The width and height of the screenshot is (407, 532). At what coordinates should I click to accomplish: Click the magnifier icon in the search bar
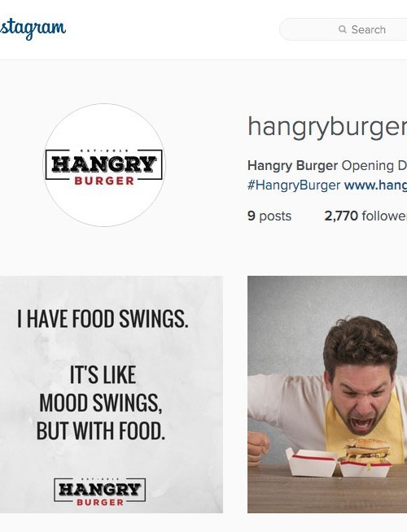point(343,29)
